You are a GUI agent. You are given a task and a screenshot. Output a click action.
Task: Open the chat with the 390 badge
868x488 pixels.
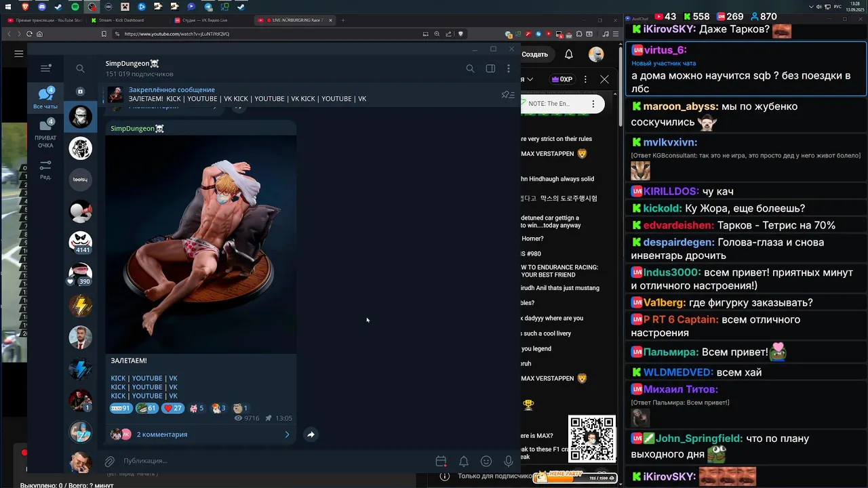(x=80, y=274)
